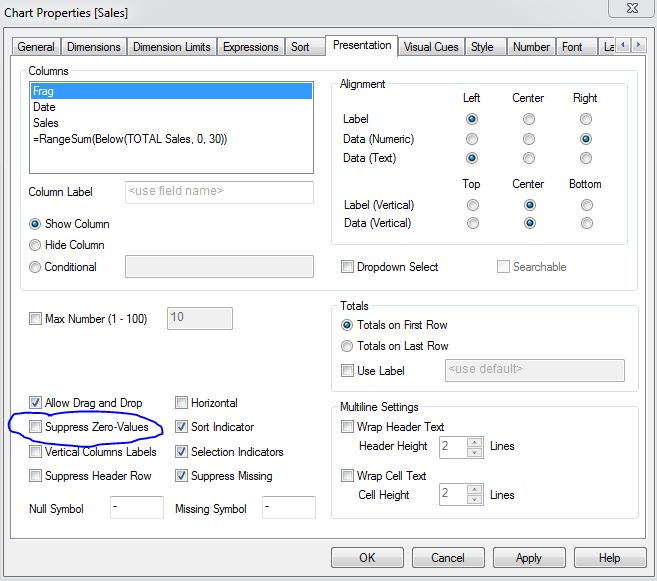Uncheck Suppress Missing option
Image resolution: width=657 pixels, height=581 pixels.
click(181, 476)
